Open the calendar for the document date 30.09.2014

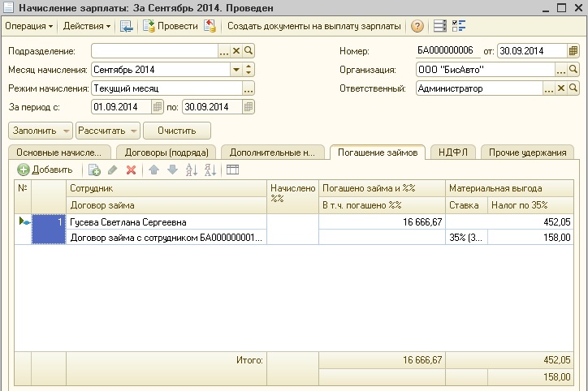click(x=573, y=50)
